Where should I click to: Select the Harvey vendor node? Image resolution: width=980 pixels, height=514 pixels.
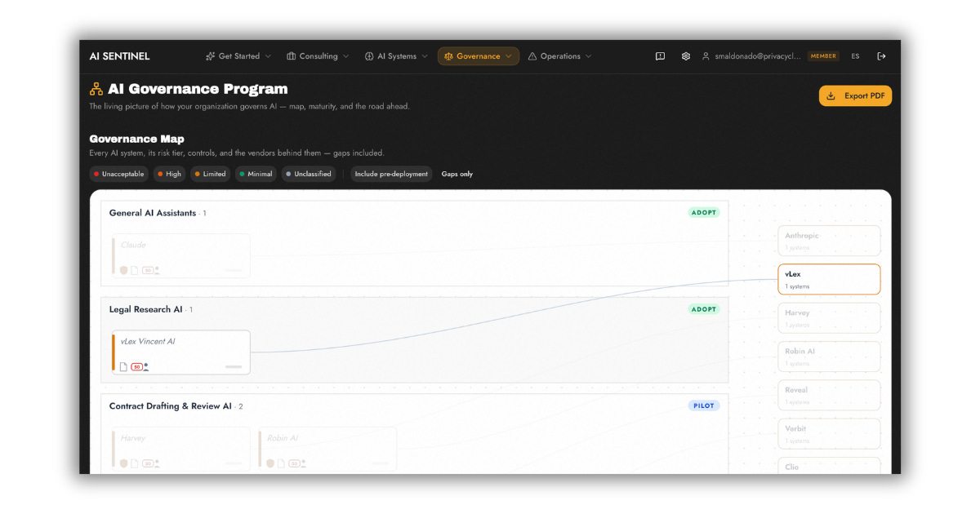click(829, 318)
